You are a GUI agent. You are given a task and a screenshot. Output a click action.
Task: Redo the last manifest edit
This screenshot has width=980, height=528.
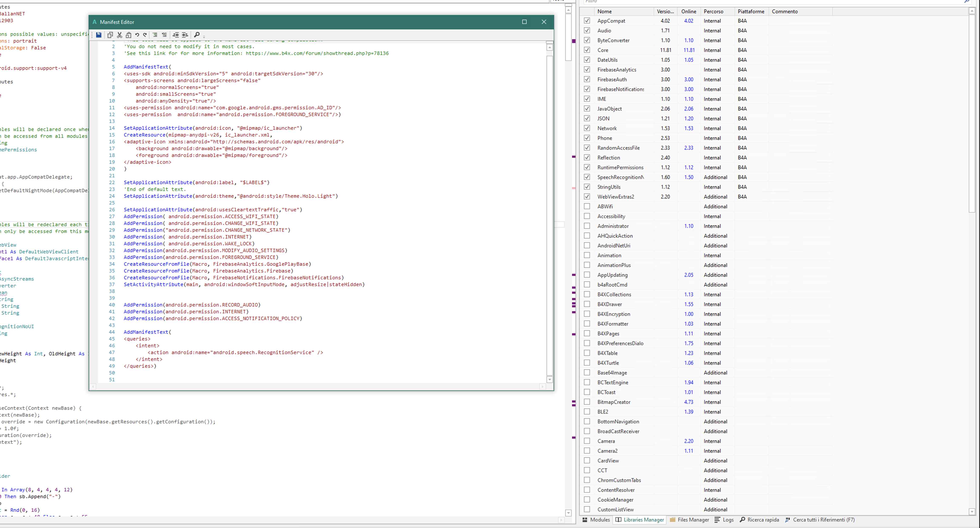[145, 35]
